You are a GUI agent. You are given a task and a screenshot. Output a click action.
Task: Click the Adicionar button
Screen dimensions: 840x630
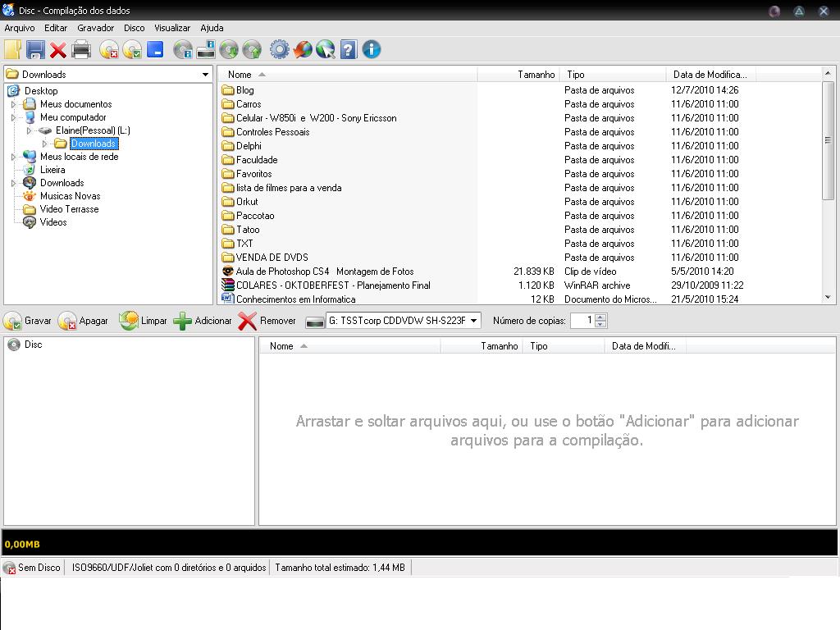click(x=202, y=321)
